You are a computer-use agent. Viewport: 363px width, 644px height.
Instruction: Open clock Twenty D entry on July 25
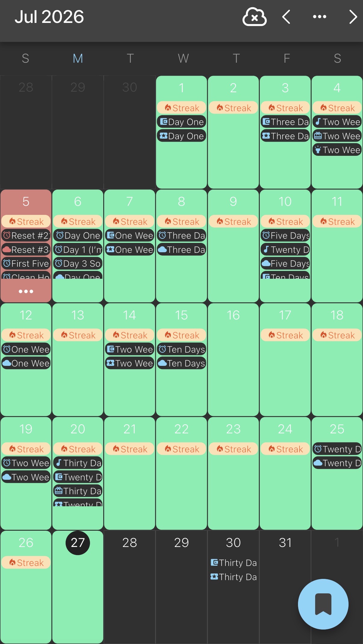pos(337,449)
